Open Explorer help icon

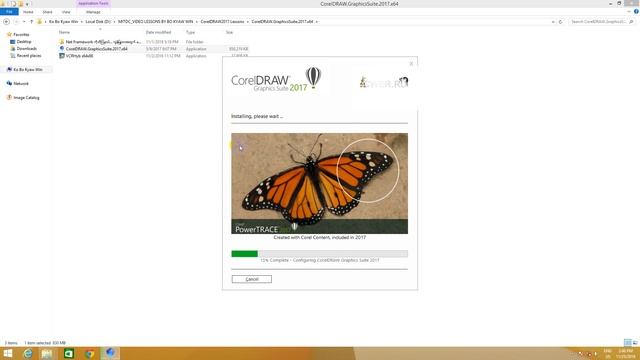pos(636,11)
